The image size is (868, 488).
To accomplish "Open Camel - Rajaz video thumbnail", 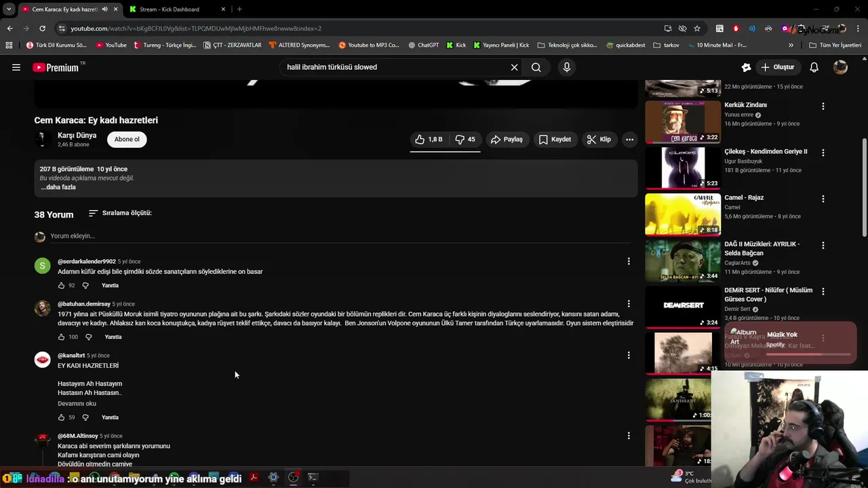I will click(x=682, y=214).
